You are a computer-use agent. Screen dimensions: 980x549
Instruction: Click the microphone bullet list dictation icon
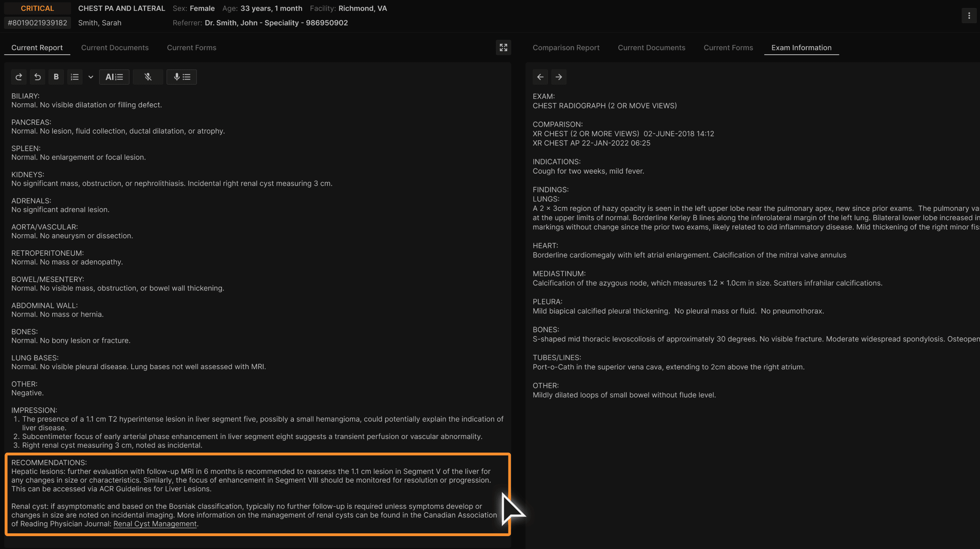click(181, 77)
